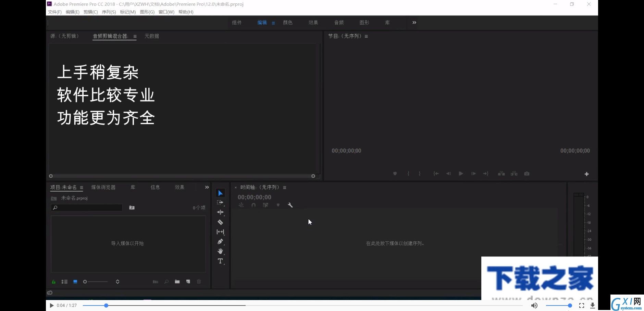This screenshot has height=311, width=644.
Task: Select the Razor tool
Action: (220, 222)
